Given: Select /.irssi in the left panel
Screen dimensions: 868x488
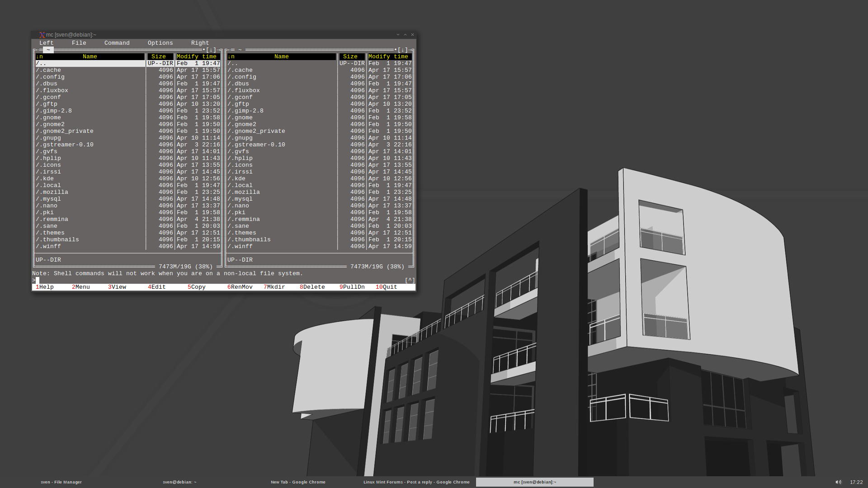Looking at the screenshot, I should [x=128, y=172].
